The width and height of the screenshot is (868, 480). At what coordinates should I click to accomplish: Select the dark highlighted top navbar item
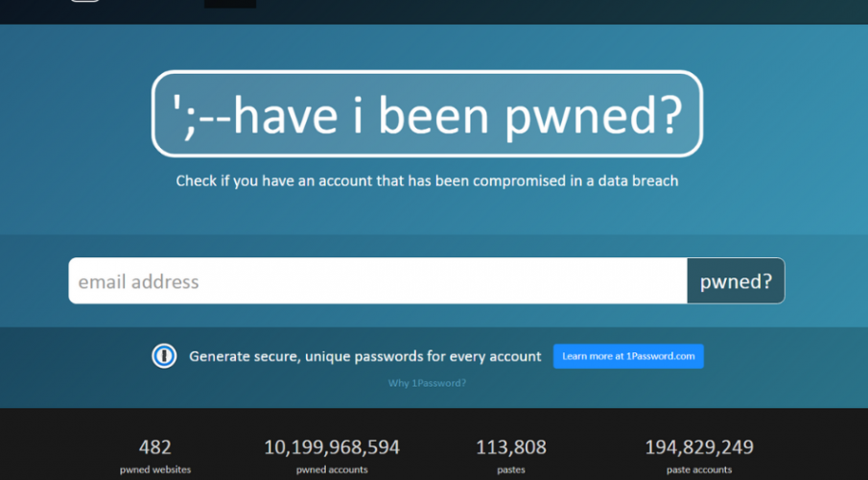[x=230, y=3]
